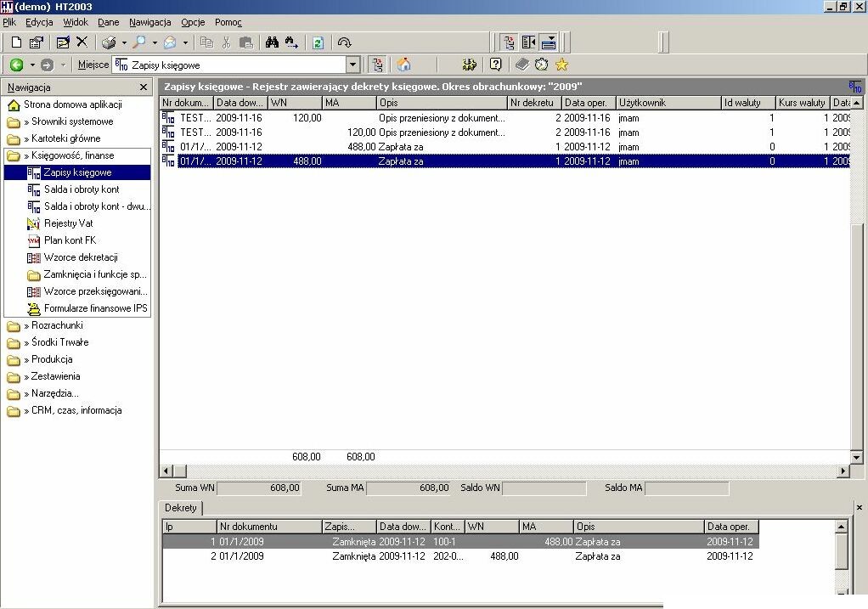Select the Dekrety tab

pos(180,508)
